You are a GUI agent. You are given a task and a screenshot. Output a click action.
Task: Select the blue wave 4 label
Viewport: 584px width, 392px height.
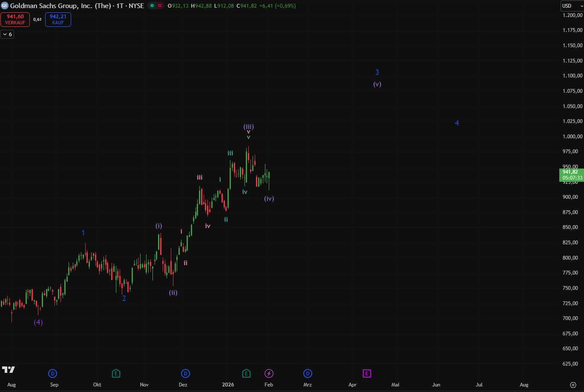(x=457, y=123)
